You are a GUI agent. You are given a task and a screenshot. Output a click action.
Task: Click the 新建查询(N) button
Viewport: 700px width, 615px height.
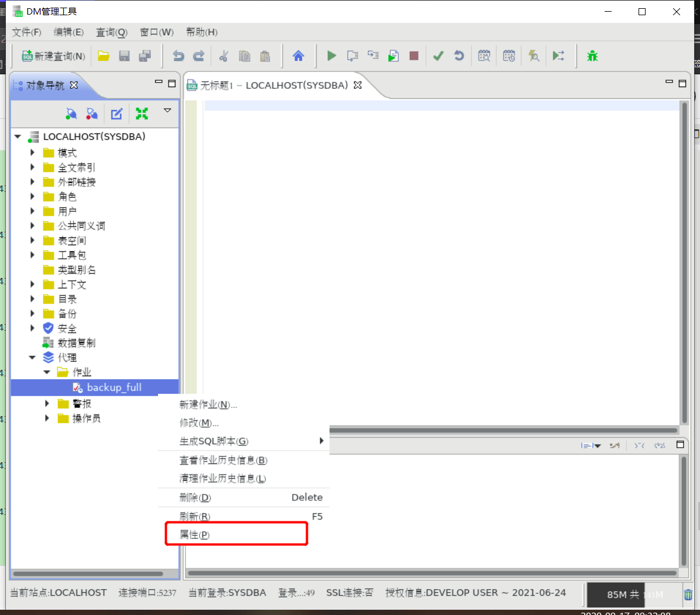click(x=52, y=56)
